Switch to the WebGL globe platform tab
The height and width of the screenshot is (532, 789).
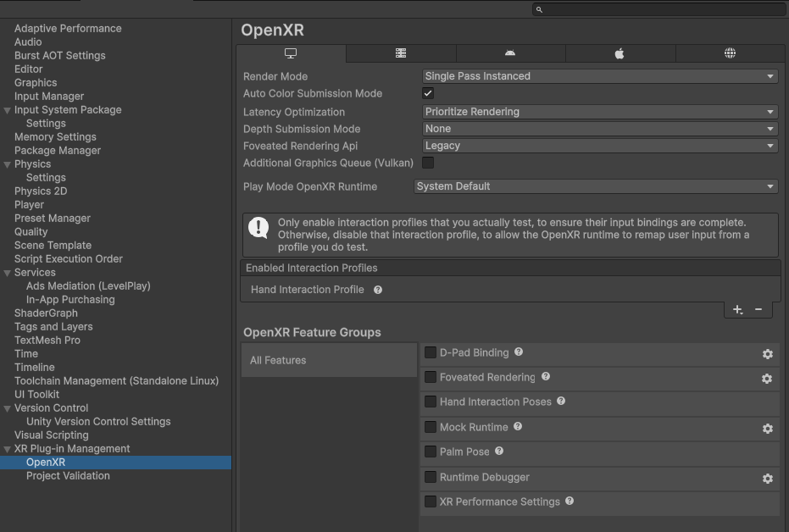[731, 53]
